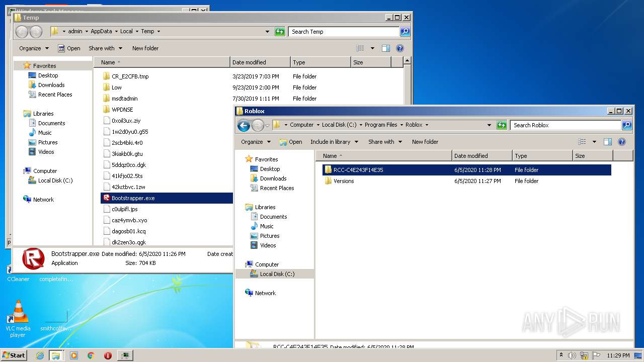Sort by Name column in Roblox window
The width and height of the screenshot is (644, 362).
pos(384,156)
